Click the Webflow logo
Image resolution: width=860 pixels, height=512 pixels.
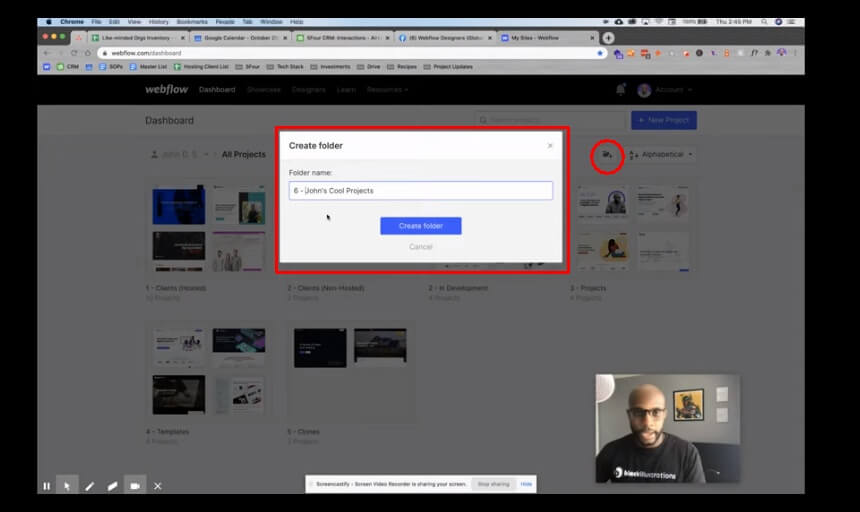point(166,89)
